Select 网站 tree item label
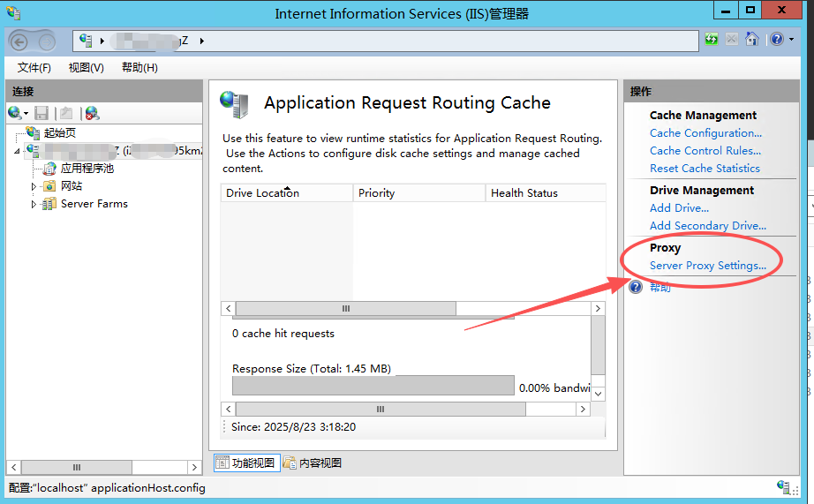This screenshot has height=504, width=814. (72, 186)
